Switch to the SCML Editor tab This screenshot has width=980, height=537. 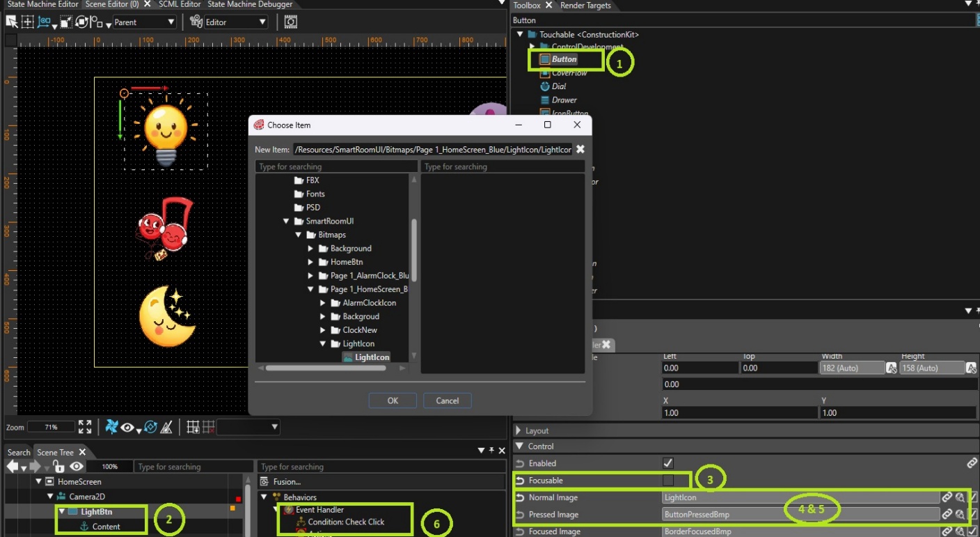click(180, 4)
